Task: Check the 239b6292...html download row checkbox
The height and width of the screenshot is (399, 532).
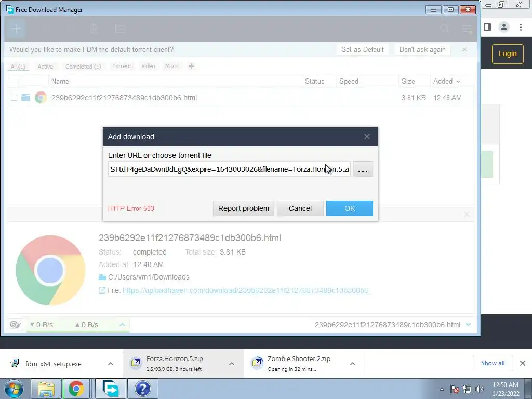Action: coord(14,98)
